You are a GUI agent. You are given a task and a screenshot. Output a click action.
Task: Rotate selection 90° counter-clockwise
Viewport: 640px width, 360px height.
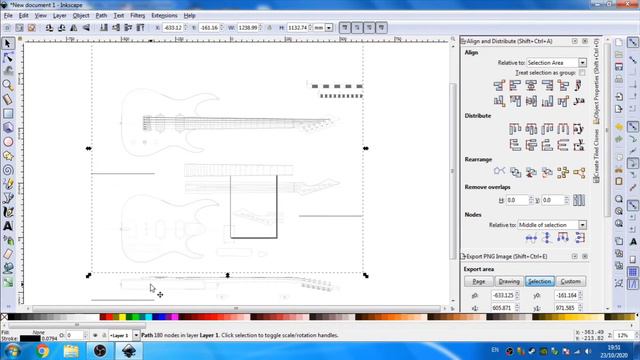[49, 28]
